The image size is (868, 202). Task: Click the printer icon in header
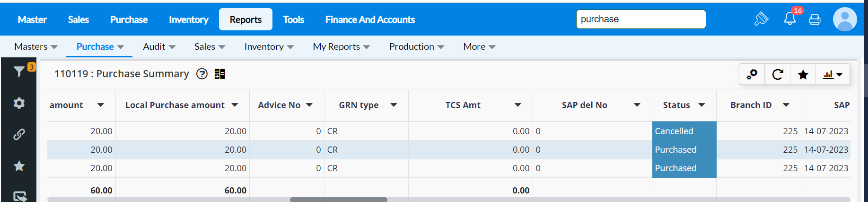[x=815, y=19]
